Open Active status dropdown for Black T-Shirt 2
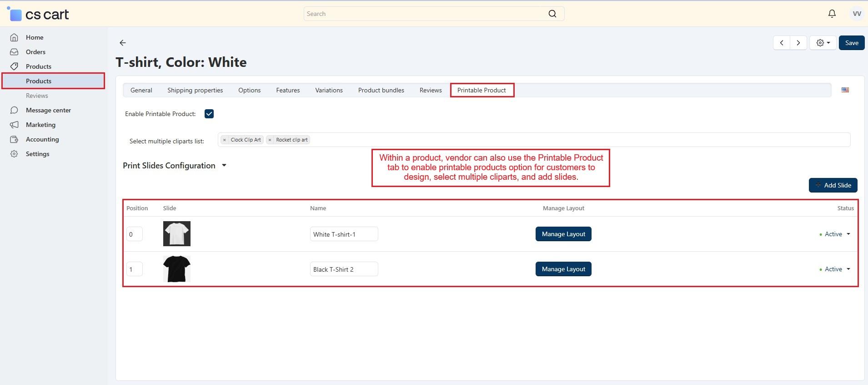The height and width of the screenshot is (385, 868). click(x=837, y=269)
